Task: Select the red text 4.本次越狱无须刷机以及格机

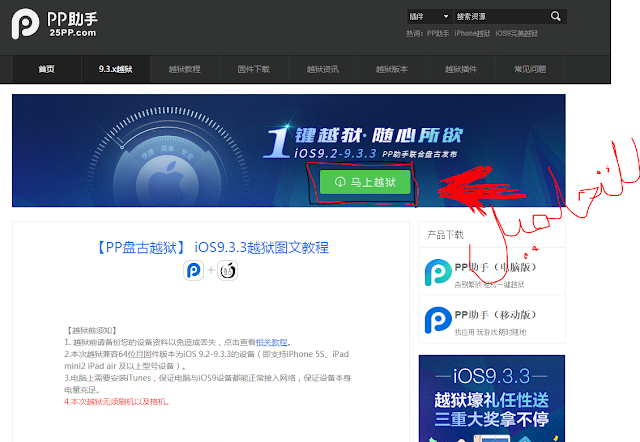Action: (117, 402)
